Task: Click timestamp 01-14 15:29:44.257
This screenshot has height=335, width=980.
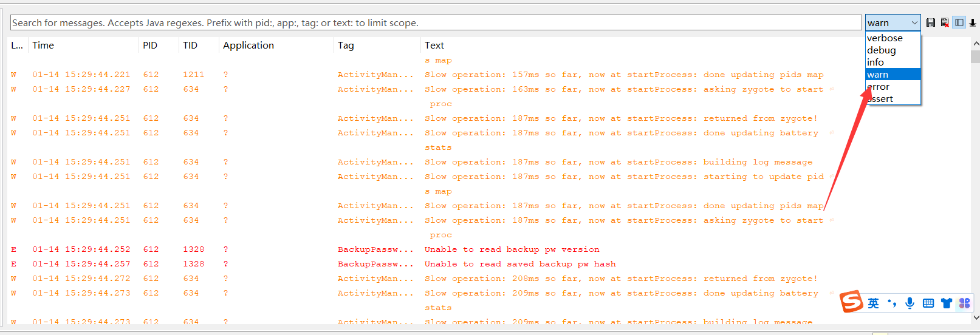Action: click(x=81, y=264)
